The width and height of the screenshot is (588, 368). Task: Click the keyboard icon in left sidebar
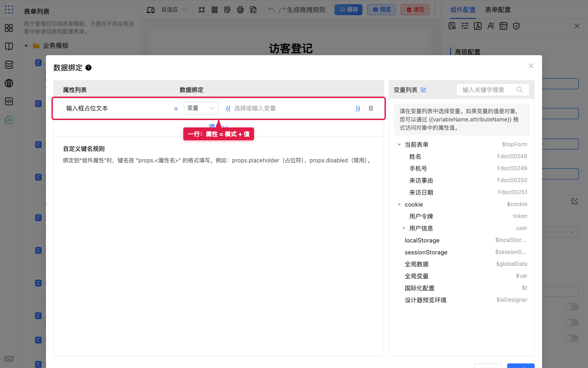[x=9, y=359]
